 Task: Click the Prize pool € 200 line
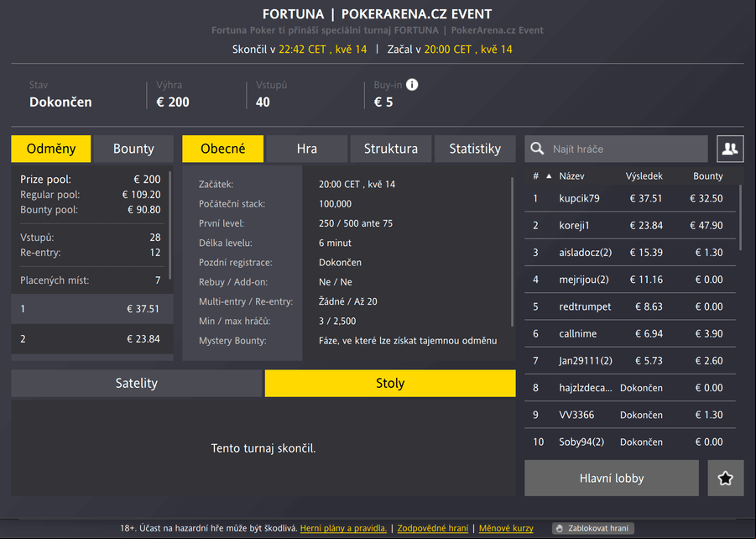(90, 180)
